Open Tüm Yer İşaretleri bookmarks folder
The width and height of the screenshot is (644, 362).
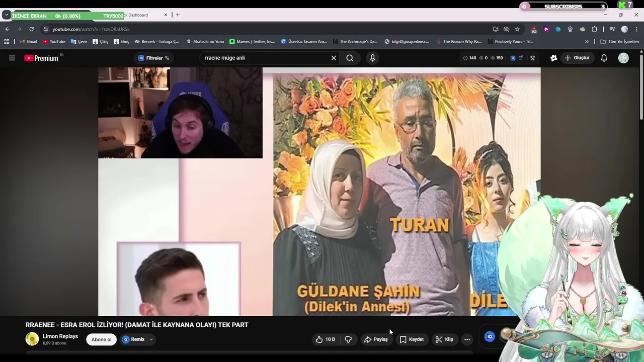click(619, 42)
